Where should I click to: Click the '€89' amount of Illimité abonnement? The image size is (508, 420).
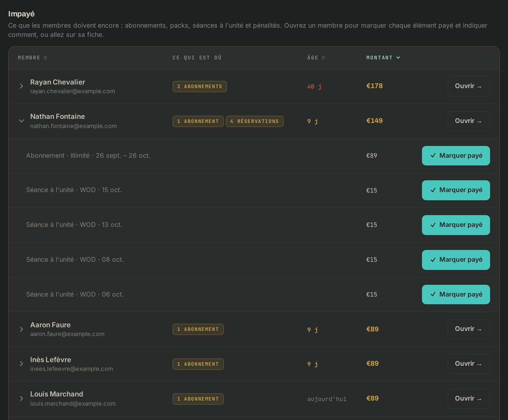tap(372, 156)
